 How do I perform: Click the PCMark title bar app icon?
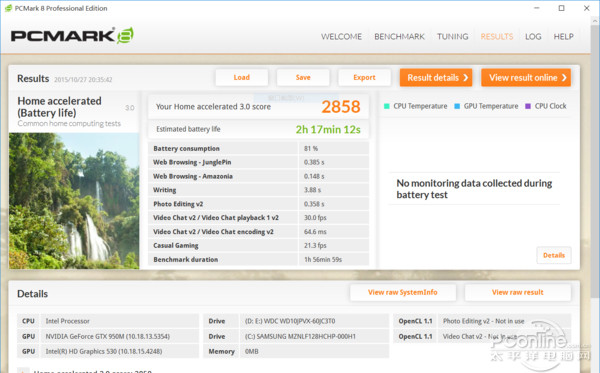(8, 8)
